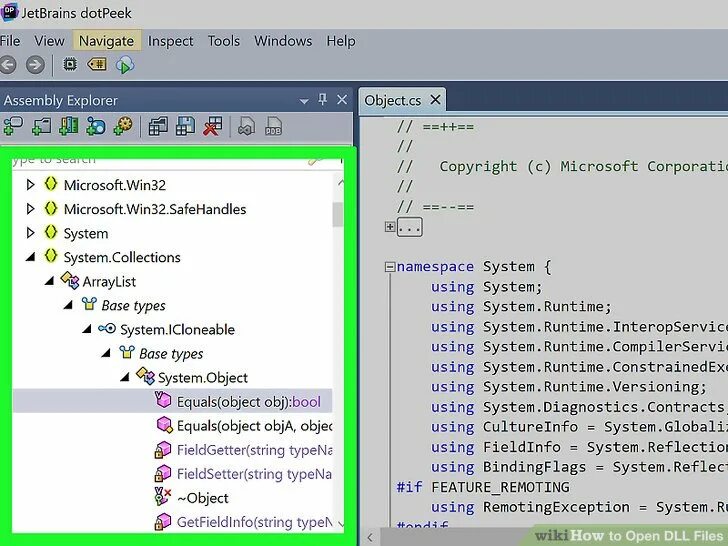Click the process explorer chip icon
This screenshot has width=728, height=546.
point(70,64)
